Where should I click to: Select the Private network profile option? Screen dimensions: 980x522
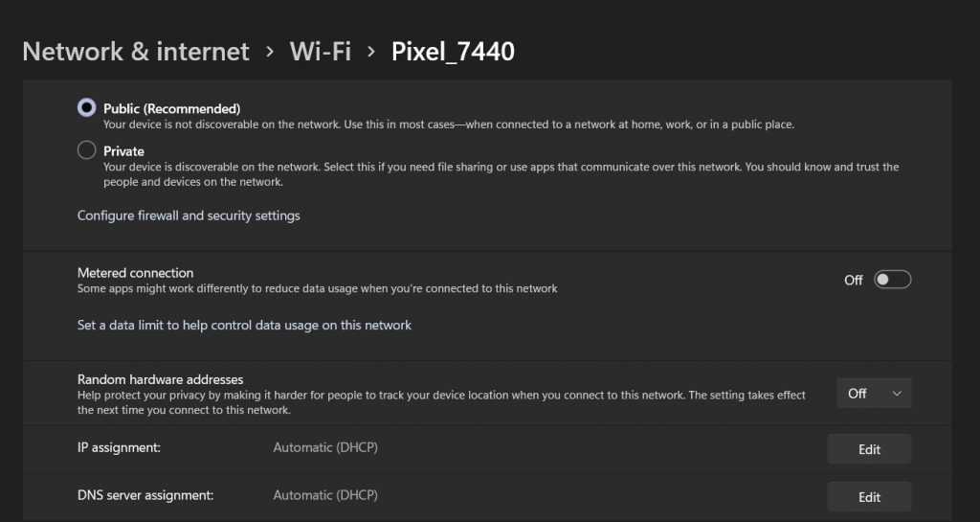coord(87,150)
